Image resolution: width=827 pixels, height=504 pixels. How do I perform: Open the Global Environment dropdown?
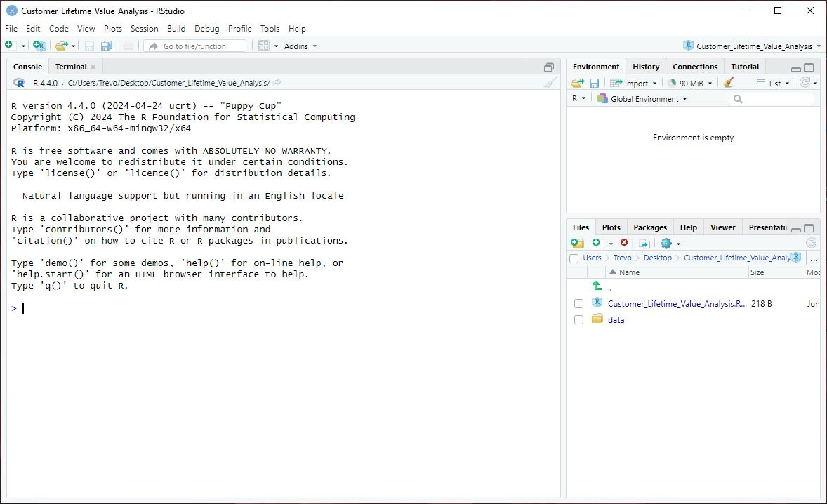click(642, 98)
